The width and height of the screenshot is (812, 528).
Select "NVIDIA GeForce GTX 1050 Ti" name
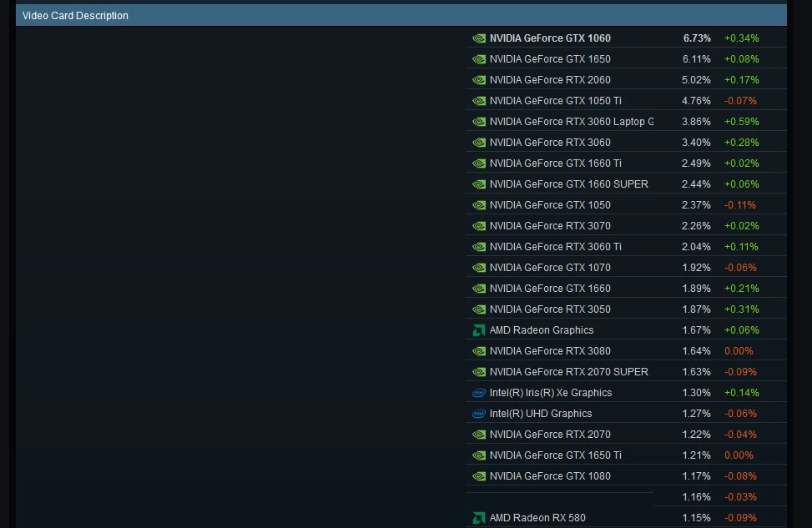556,101
